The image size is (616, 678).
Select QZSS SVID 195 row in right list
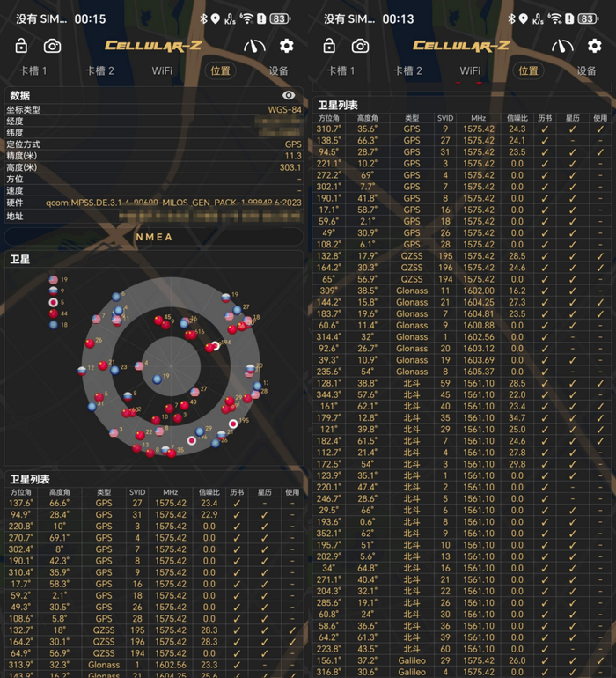click(x=461, y=256)
